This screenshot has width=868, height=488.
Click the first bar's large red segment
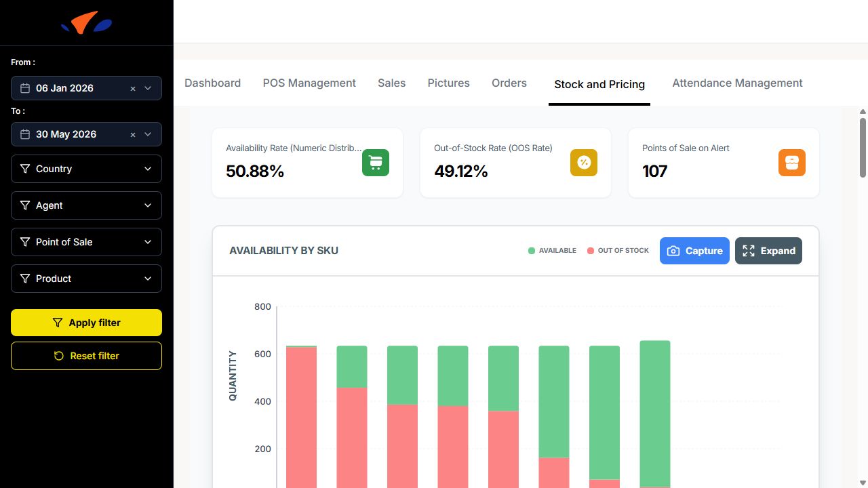tap(301, 417)
